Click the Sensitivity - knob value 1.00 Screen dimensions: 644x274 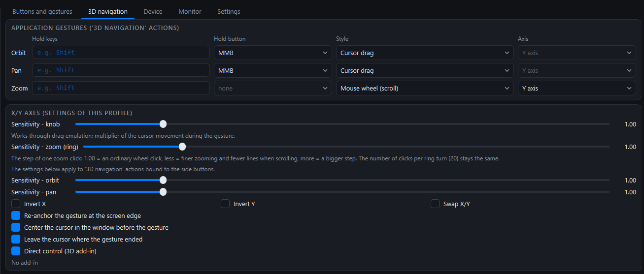[x=630, y=124]
